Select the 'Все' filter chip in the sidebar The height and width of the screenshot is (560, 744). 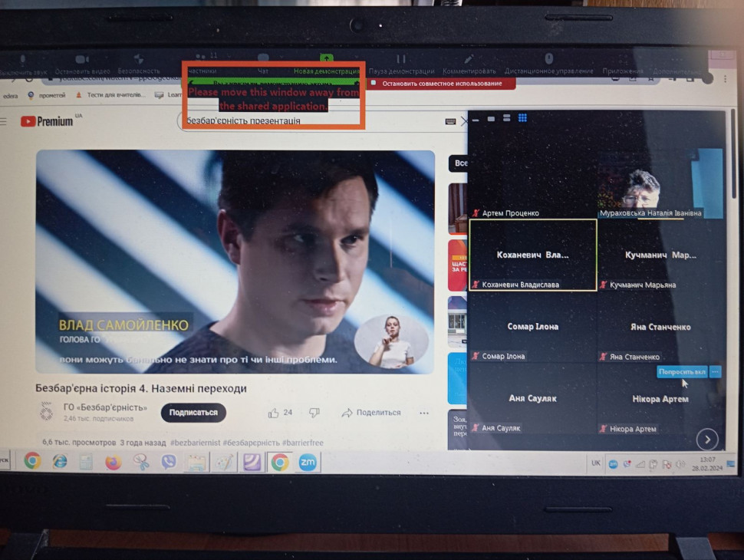[x=459, y=163]
